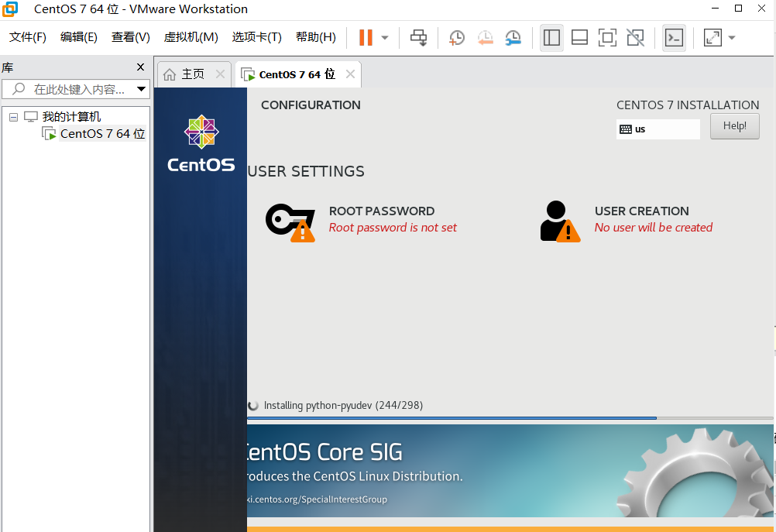Viewport: 776px width, 532px height.
Task: Click the user creation person icon
Action: (x=560, y=221)
